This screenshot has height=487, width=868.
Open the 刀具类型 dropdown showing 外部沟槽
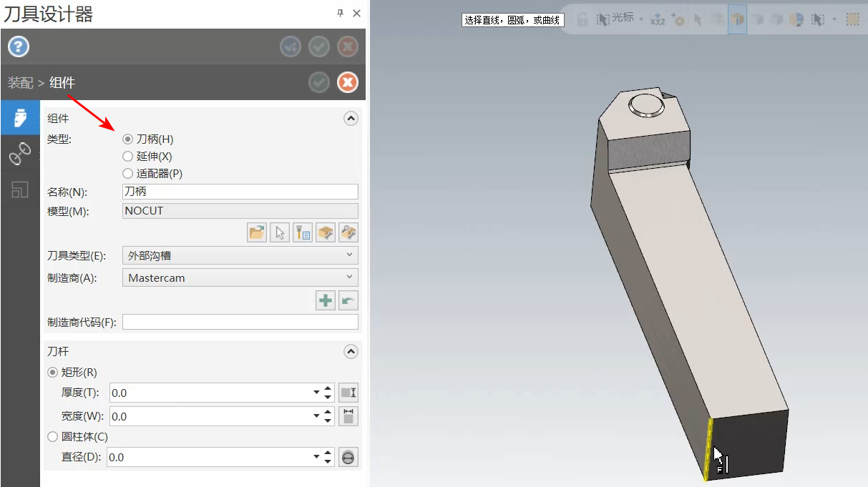tap(240, 255)
